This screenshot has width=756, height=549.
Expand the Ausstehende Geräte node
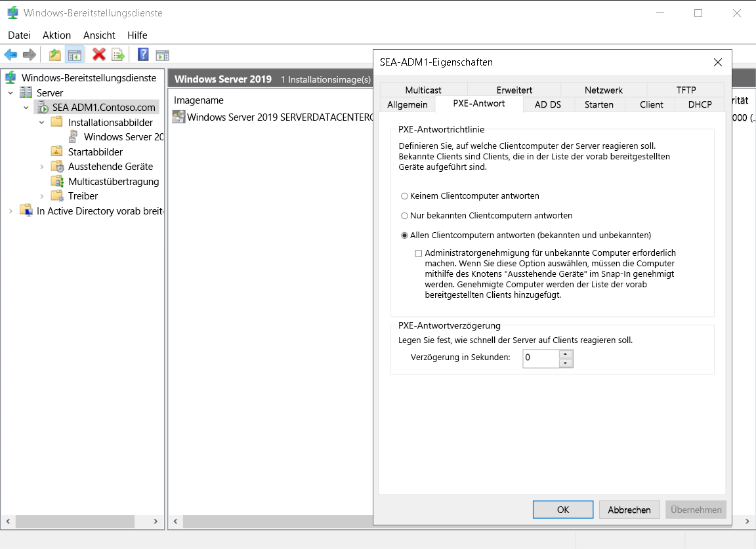click(x=42, y=167)
